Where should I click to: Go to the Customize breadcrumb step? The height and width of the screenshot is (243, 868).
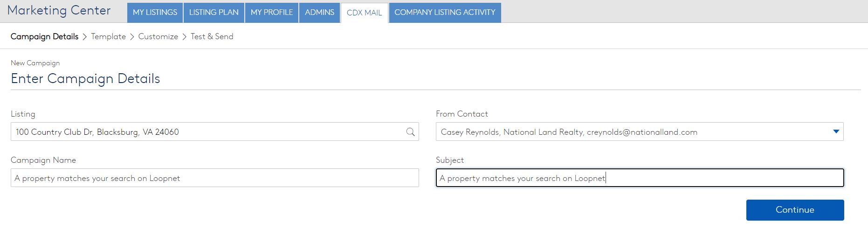[158, 36]
